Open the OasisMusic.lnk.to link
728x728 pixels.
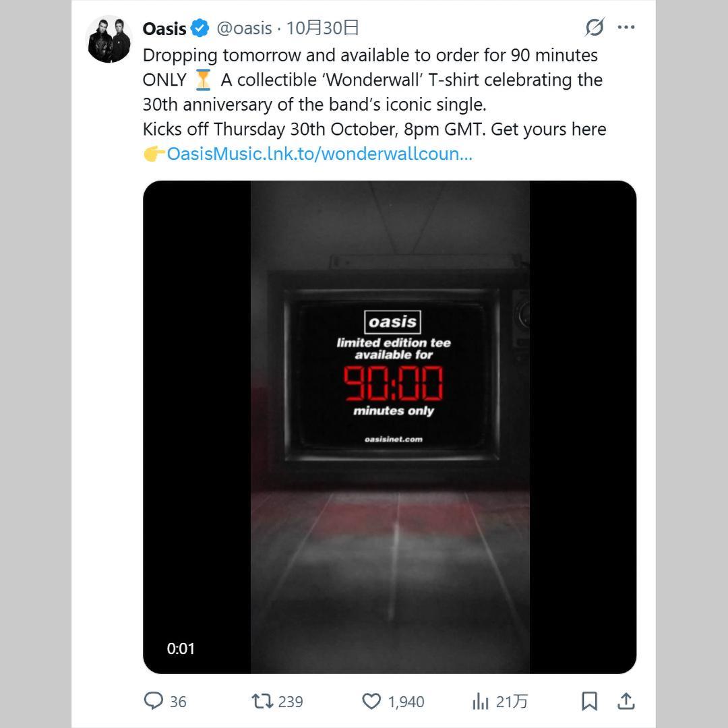tap(319, 154)
